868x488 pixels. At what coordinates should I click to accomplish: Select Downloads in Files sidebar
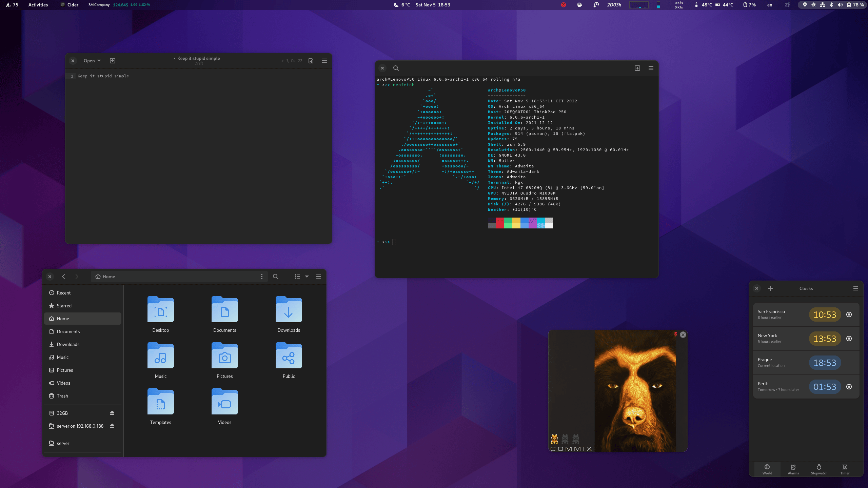[x=83, y=344]
